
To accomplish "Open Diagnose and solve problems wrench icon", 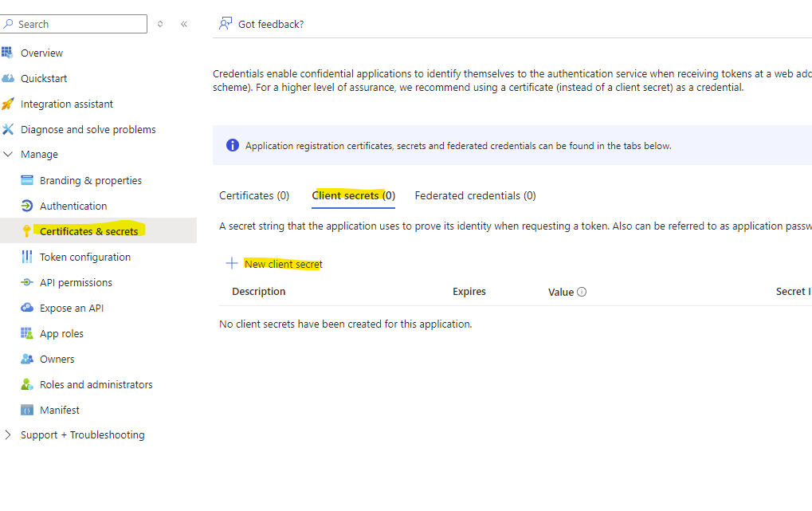I will point(8,129).
